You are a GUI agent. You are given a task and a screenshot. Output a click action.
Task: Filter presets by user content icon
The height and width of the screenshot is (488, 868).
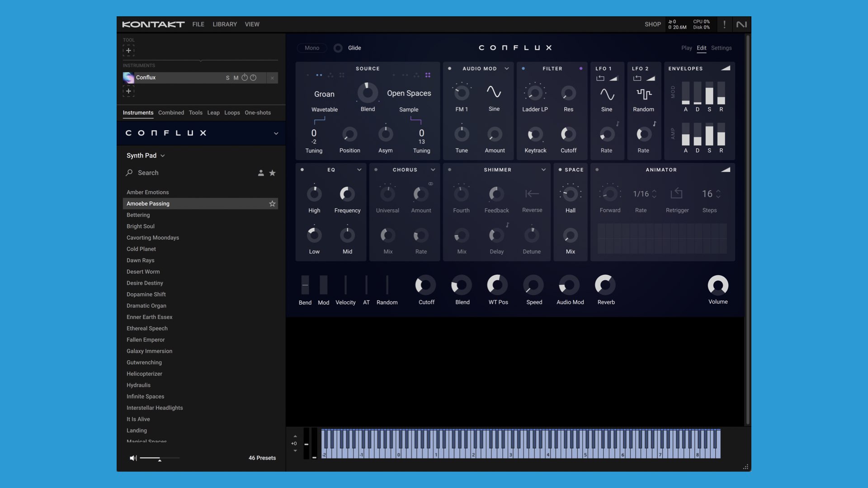[261, 173]
